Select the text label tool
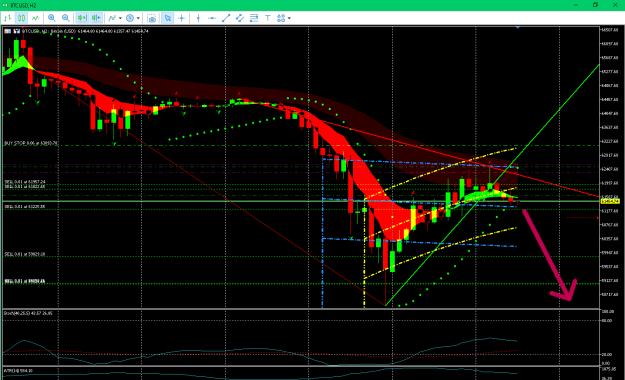Image resolution: width=625 pixels, height=380 pixels. pyautogui.click(x=267, y=18)
